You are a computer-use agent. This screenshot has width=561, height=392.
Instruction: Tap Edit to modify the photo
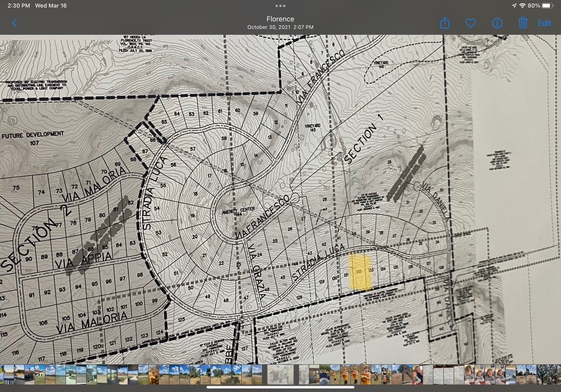[x=544, y=23]
